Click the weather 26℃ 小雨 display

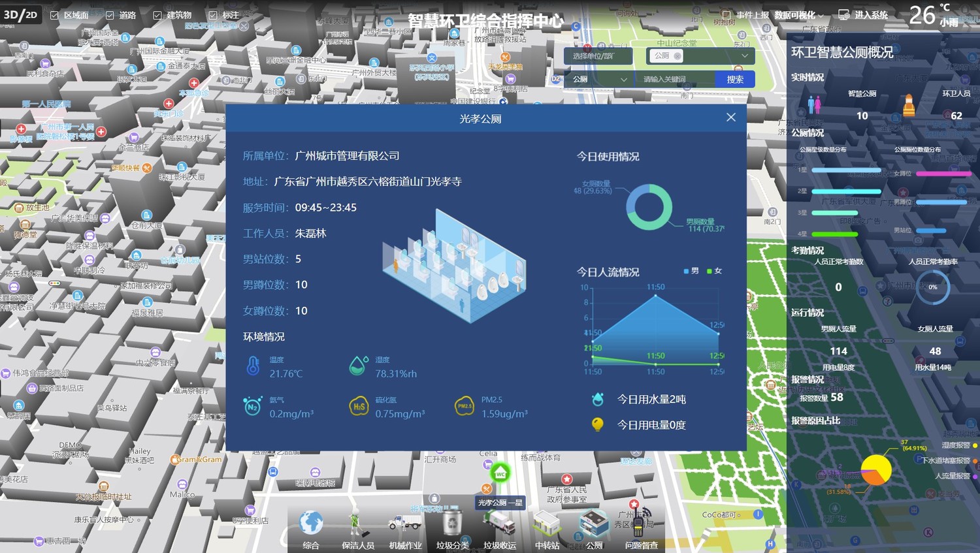click(934, 15)
